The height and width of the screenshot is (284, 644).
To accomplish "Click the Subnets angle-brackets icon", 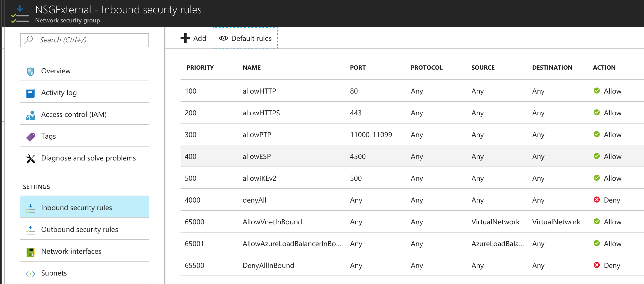I will tap(31, 274).
